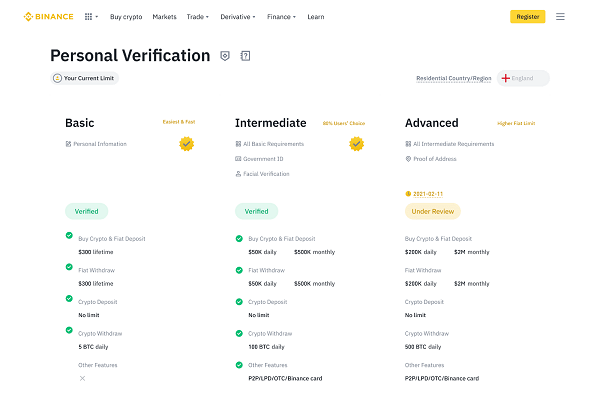The width and height of the screenshot is (600, 399).
Task: Click the 100 BTC daily limit
Action: [266, 347]
